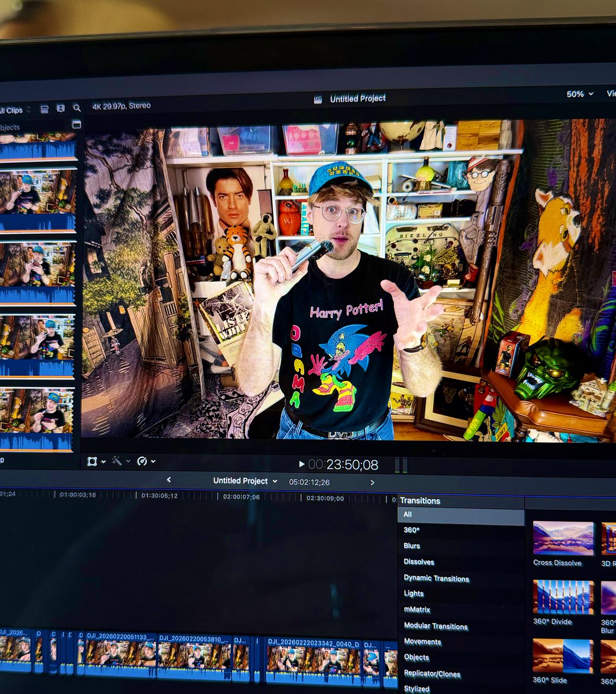616x694 pixels.
Task: Select the Stylized transitions category
Action: [x=460, y=688]
